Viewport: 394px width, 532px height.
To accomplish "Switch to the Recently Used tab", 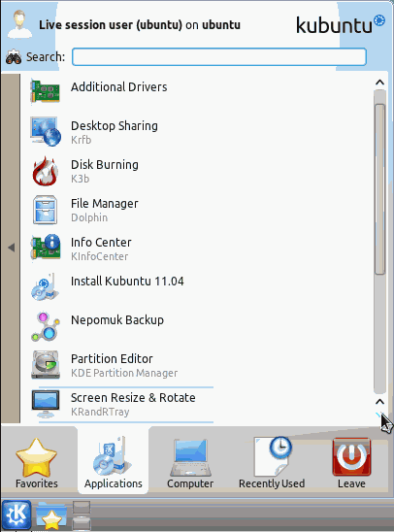I will pos(272,463).
